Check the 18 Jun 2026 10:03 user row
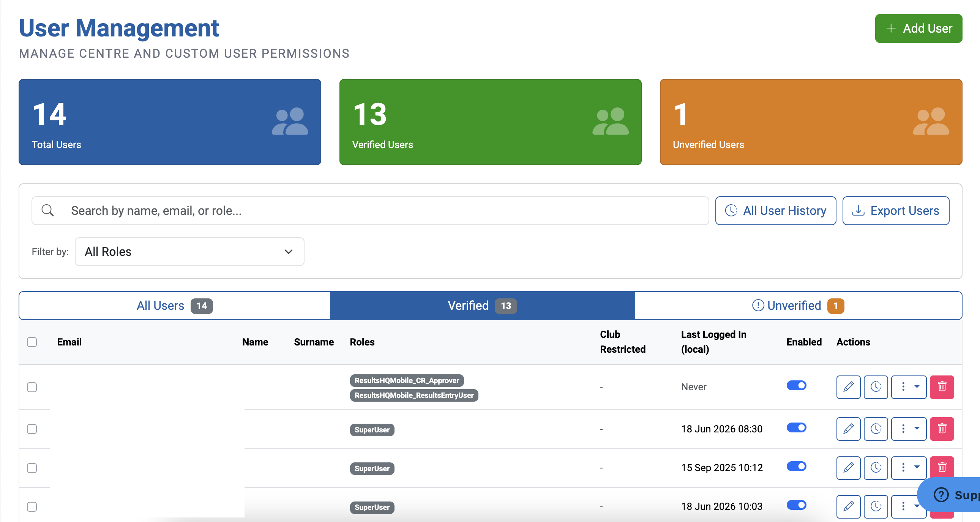980x522 pixels. click(x=32, y=507)
